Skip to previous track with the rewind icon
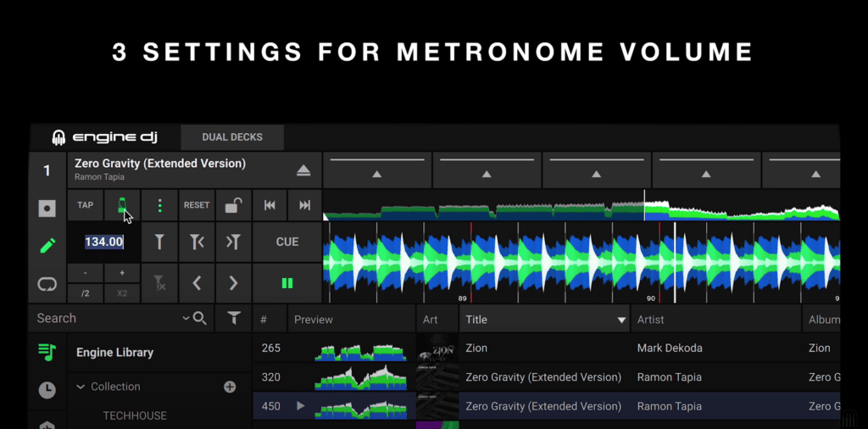This screenshot has height=429, width=868. coord(270,205)
